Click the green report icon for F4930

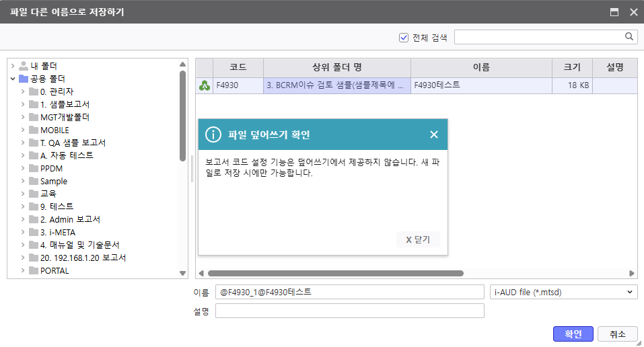(205, 85)
